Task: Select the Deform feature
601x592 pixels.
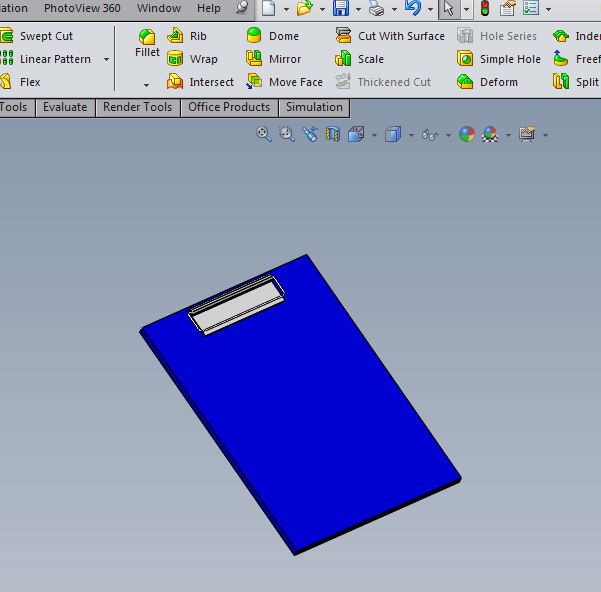Action: tap(487, 82)
